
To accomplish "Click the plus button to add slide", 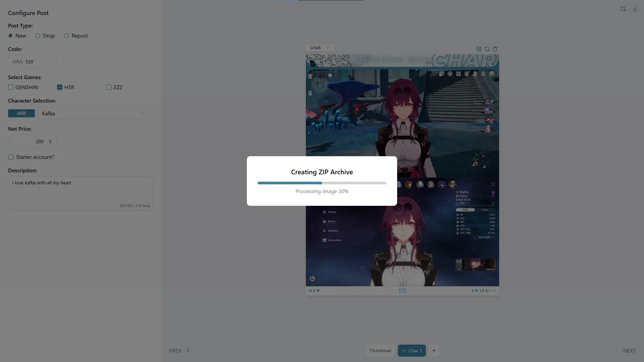I will (434, 351).
